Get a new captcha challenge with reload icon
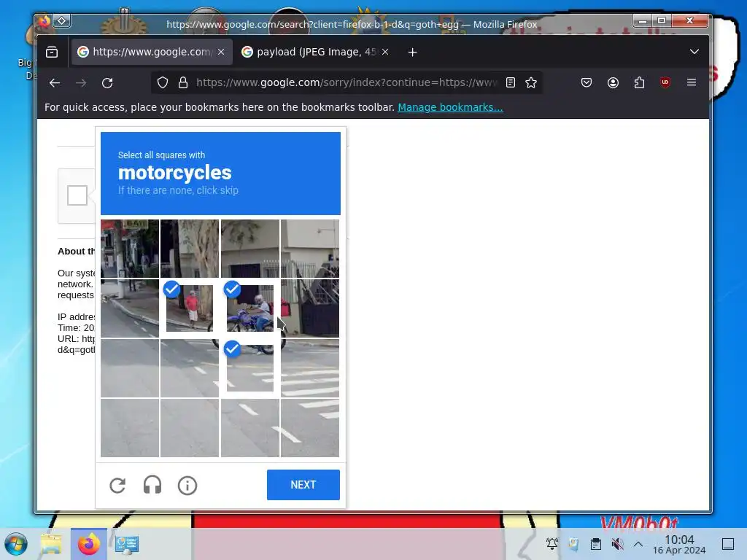747x560 pixels. click(117, 486)
